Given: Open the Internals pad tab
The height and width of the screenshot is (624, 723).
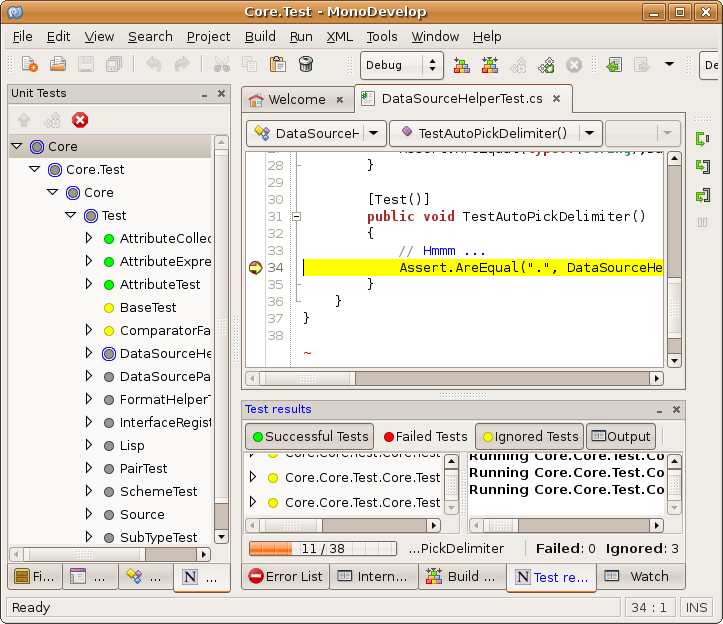Looking at the screenshot, I should tap(373, 576).
